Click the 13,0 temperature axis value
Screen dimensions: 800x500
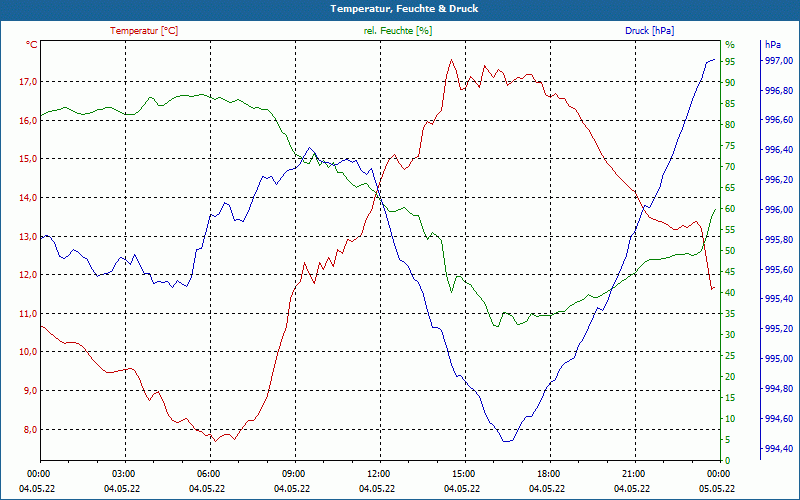coord(28,236)
